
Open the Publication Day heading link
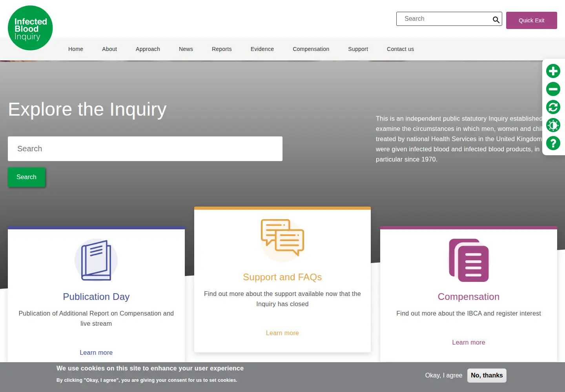pyautogui.click(x=96, y=297)
